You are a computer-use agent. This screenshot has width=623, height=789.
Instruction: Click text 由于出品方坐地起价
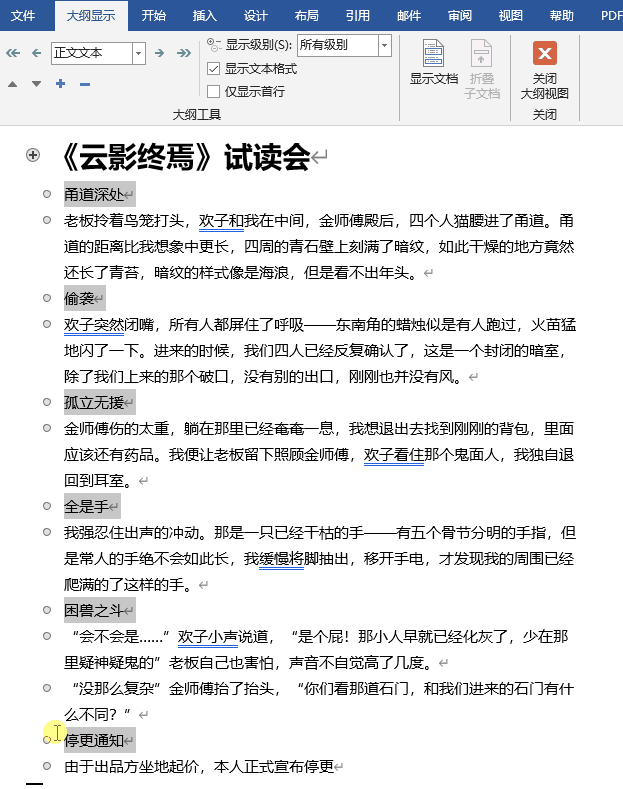tap(131, 766)
